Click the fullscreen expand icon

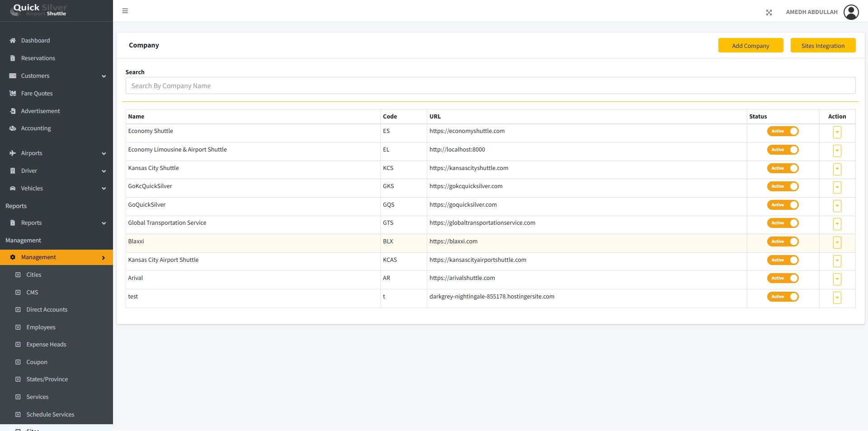769,13
